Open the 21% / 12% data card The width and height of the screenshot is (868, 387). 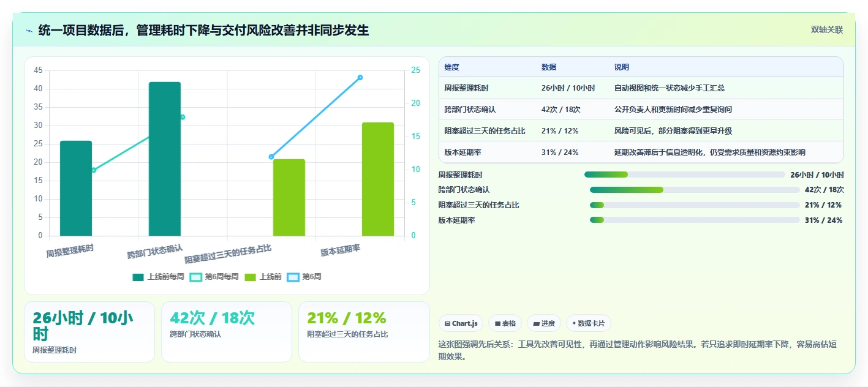(x=364, y=332)
